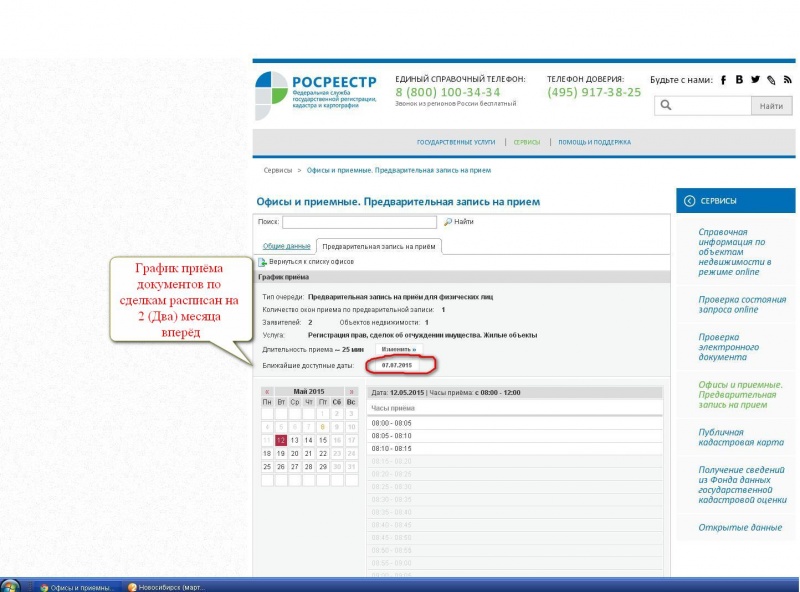Go to next month in the calendar
This screenshot has width=800, height=592.
point(351,391)
